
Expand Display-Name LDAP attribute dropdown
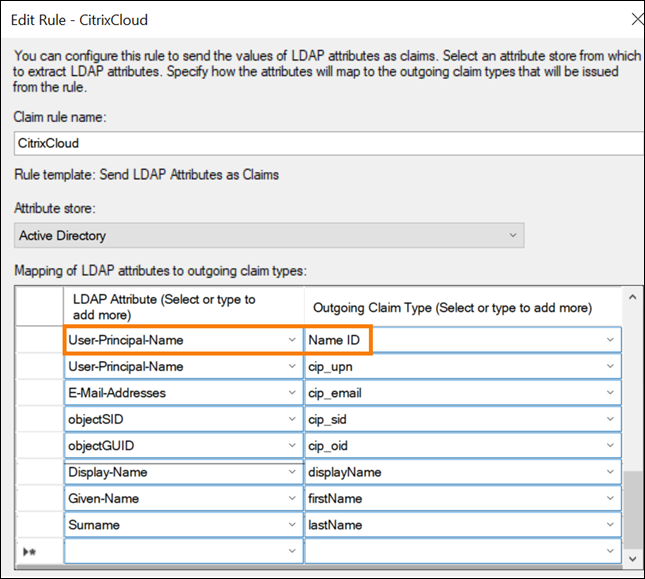(x=292, y=472)
